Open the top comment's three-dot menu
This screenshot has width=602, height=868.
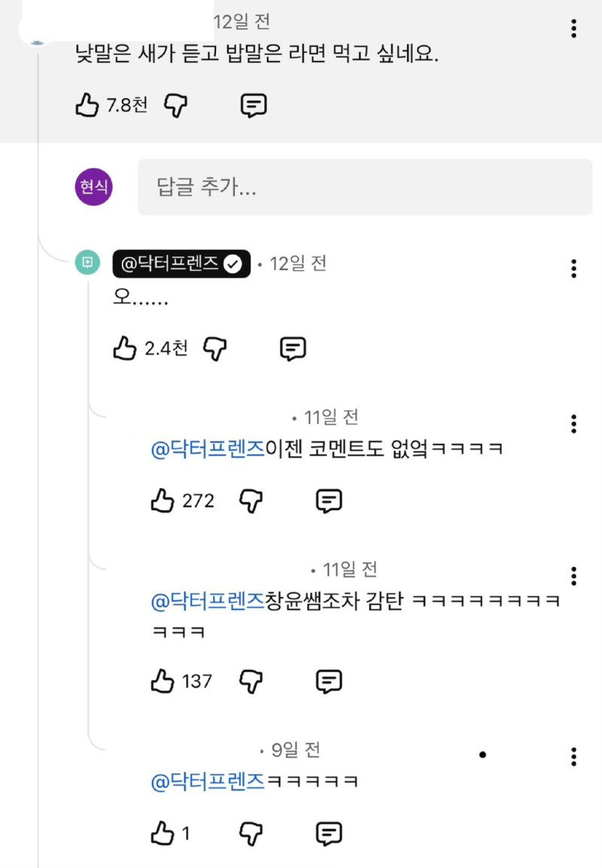coord(574,29)
